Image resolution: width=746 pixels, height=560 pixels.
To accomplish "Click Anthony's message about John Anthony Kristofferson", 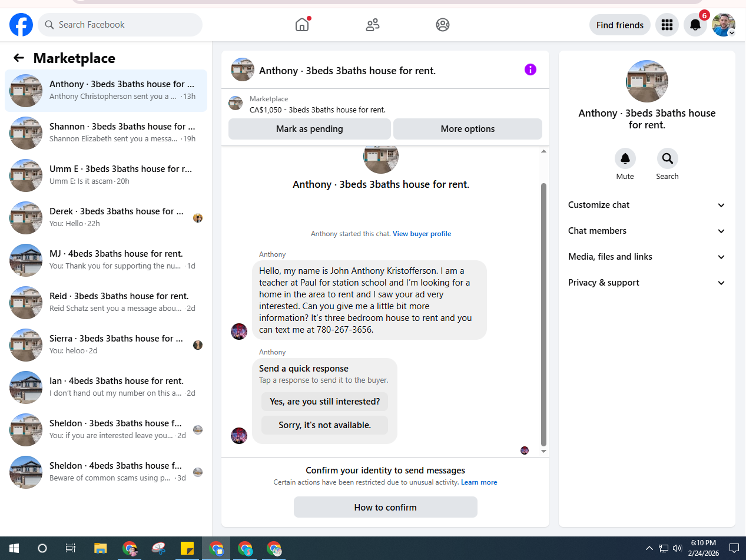I will pos(369,300).
